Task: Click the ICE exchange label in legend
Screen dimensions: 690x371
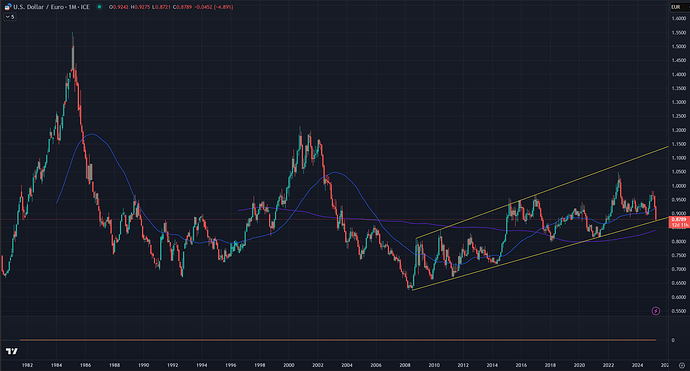Action: [84, 7]
